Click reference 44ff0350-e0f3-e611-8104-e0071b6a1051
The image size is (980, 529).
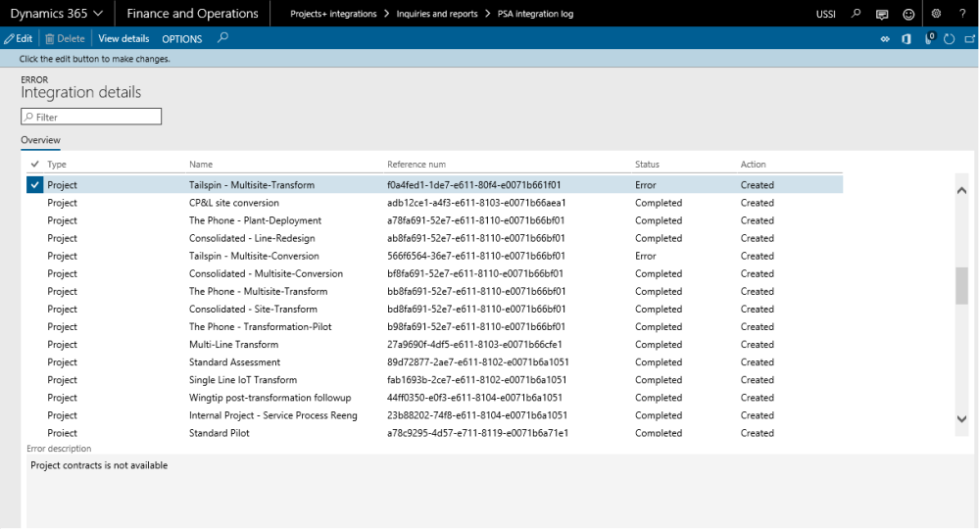point(474,397)
